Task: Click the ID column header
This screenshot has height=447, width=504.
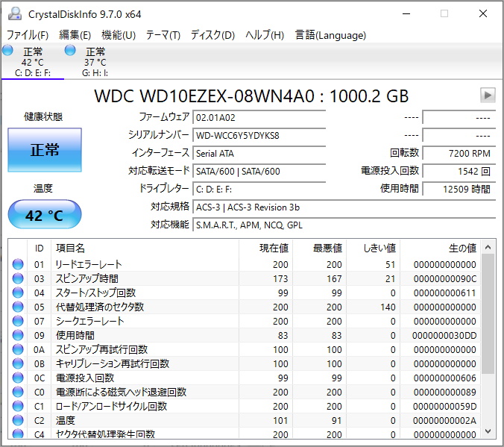Action: pyautogui.click(x=39, y=248)
